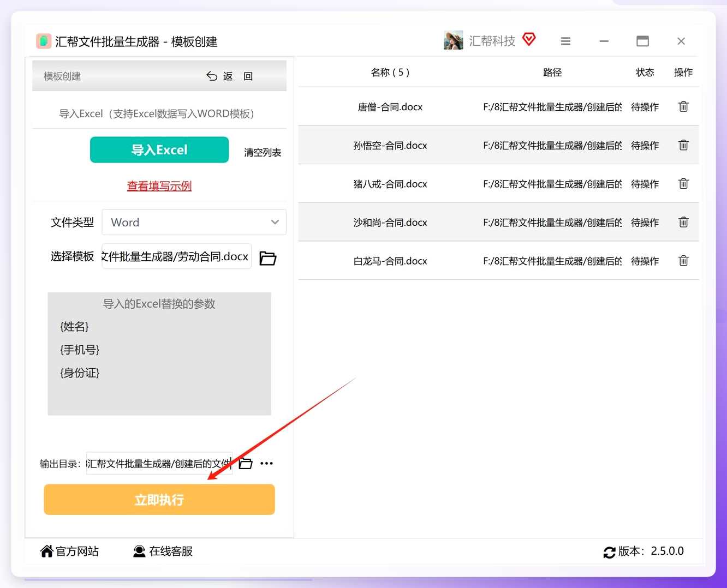Viewport: 727px width, 588px height.
Task: Click the {手机号} parameter
Action: [x=80, y=350]
